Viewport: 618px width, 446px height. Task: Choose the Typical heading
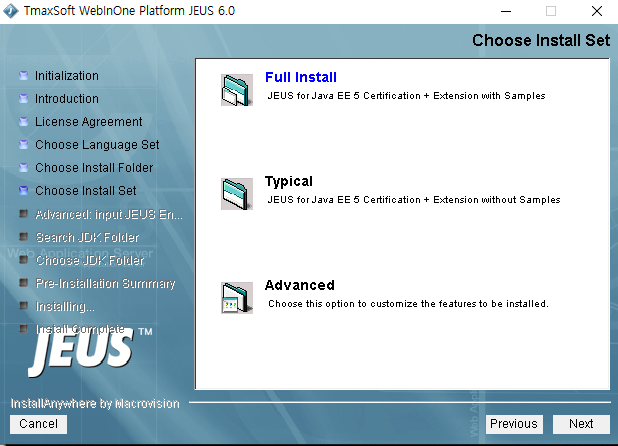pos(289,181)
